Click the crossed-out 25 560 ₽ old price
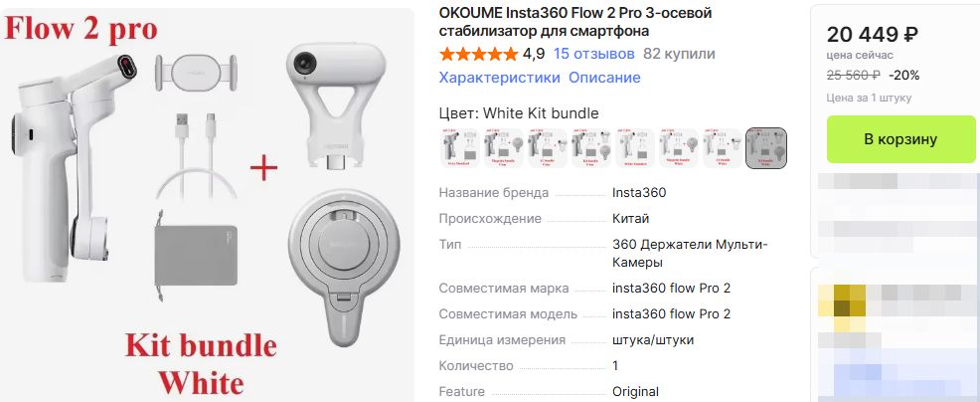Image resolution: width=980 pixels, height=402 pixels. tap(854, 76)
